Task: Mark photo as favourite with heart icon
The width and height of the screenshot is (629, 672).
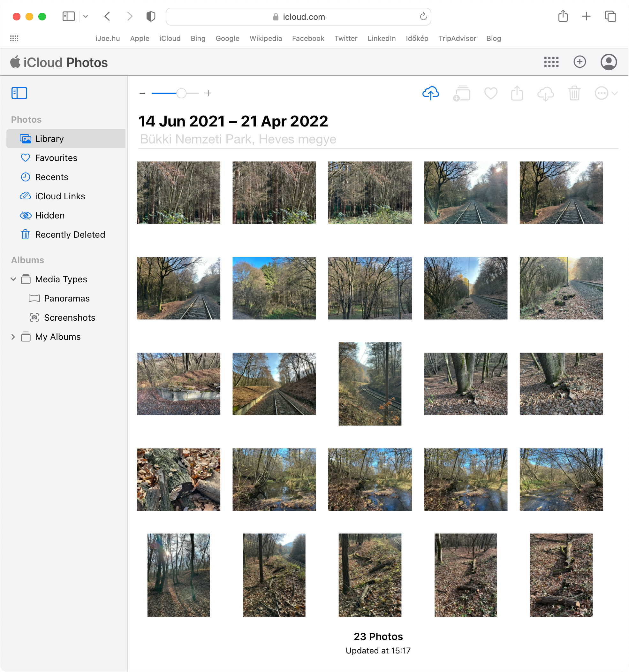Action: (x=491, y=93)
